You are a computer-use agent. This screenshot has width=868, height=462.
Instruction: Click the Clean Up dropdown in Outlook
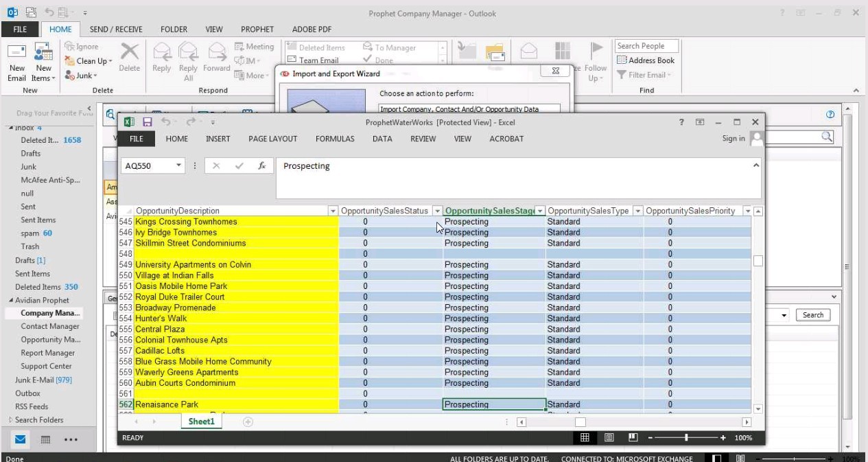tap(88, 61)
